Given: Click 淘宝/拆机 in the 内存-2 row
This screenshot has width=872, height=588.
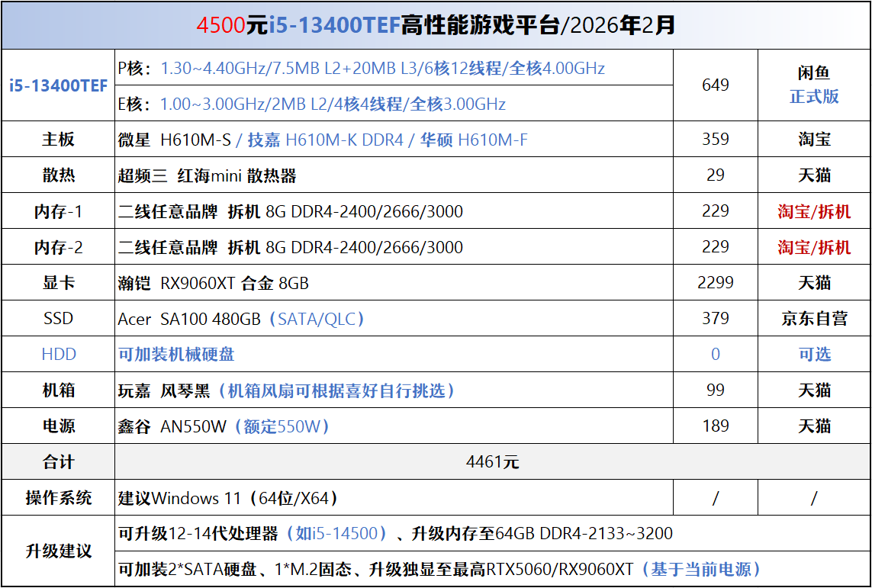Looking at the screenshot, I should coord(814,247).
